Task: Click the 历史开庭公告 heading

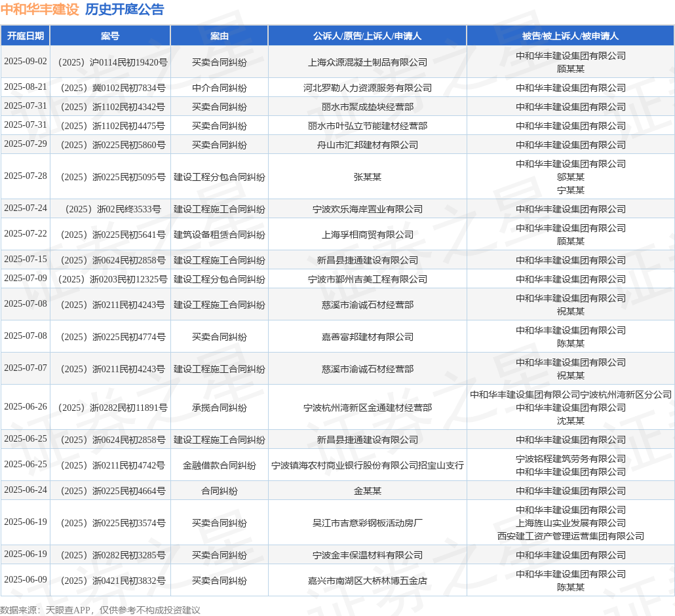Action: pos(125,9)
